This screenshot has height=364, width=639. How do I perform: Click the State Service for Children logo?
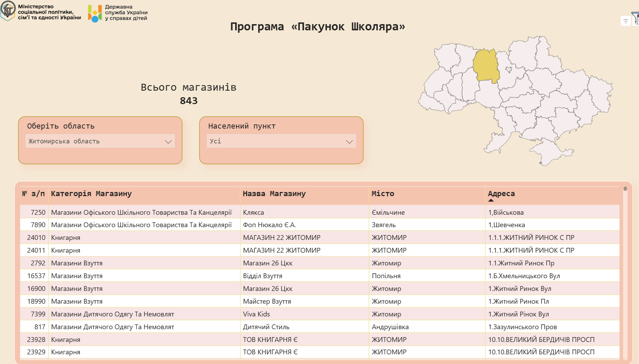pyautogui.click(x=95, y=13)
